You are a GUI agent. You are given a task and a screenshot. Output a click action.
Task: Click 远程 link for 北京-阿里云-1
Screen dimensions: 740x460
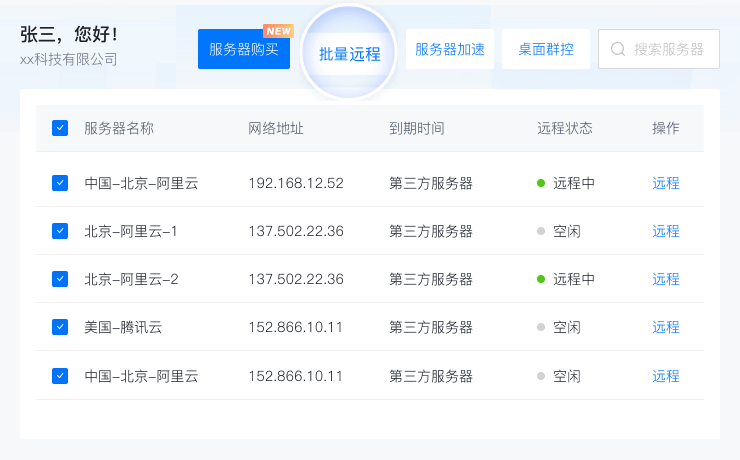pos(665,231)
